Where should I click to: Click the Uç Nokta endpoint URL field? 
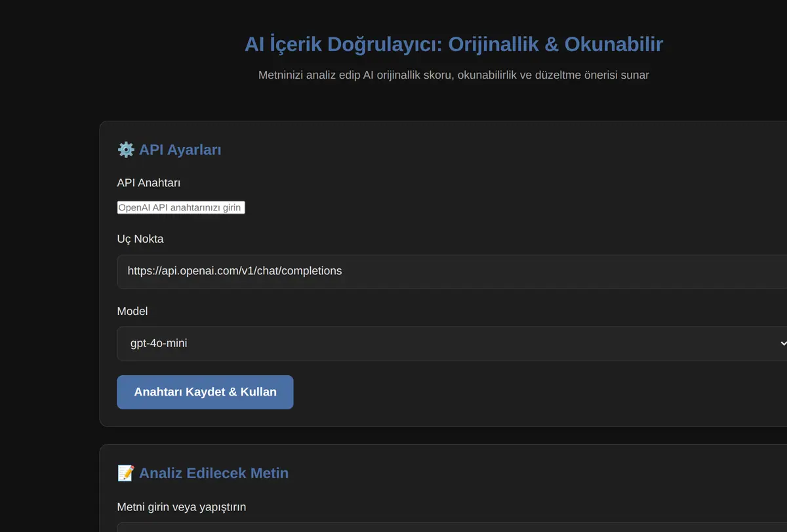tap(453, 271)
